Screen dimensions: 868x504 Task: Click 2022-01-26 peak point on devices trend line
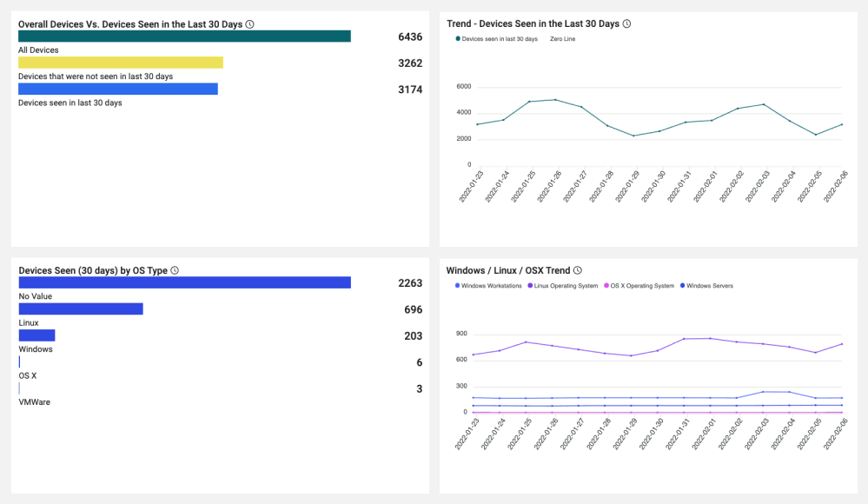click(556, 100)
